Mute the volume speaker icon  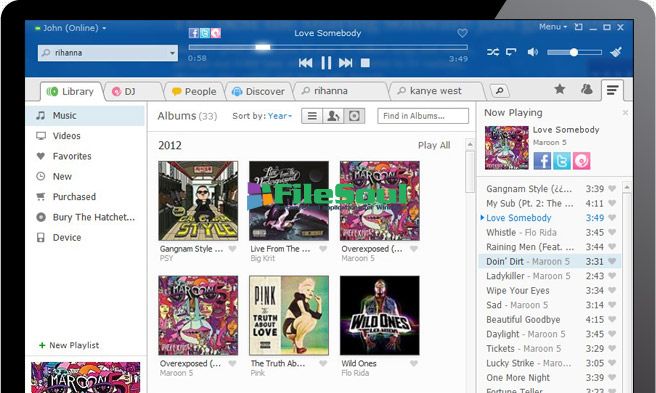532,52
